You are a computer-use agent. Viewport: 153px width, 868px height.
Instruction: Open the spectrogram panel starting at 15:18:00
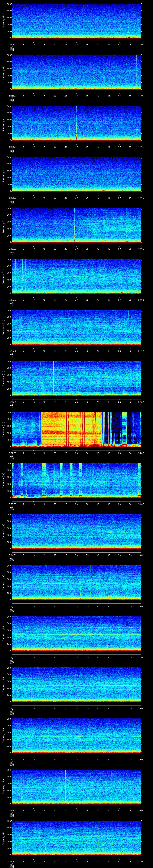(77, 225)
